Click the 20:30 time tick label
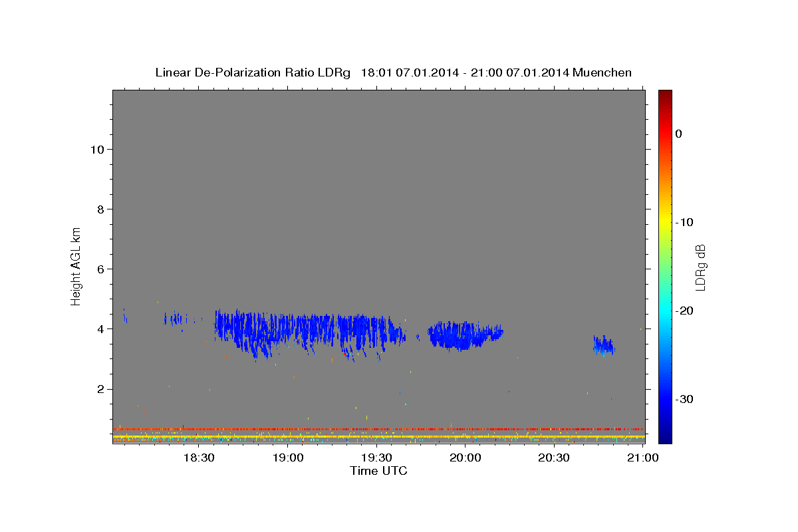The height and width of the screenshot is (532, 798). [x=554, y=458]
